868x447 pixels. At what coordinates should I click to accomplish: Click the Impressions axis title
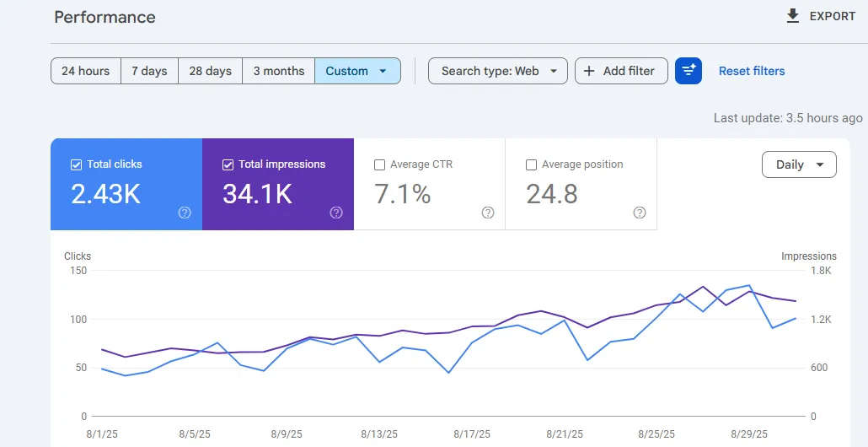tap(809, 256)
